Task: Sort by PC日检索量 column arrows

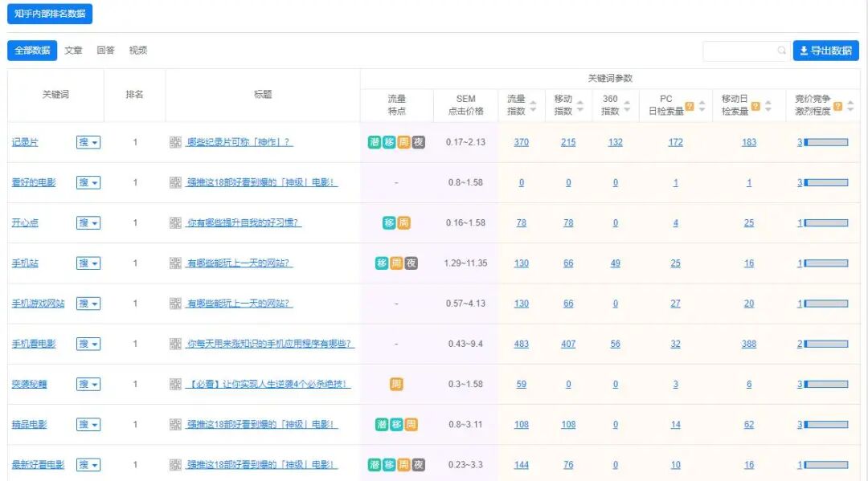Action: 702,106
